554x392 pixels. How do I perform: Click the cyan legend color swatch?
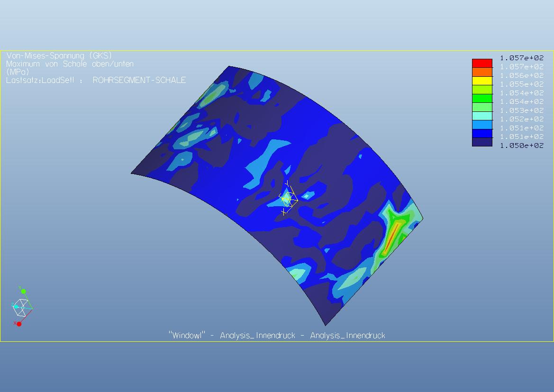[482, 116]
